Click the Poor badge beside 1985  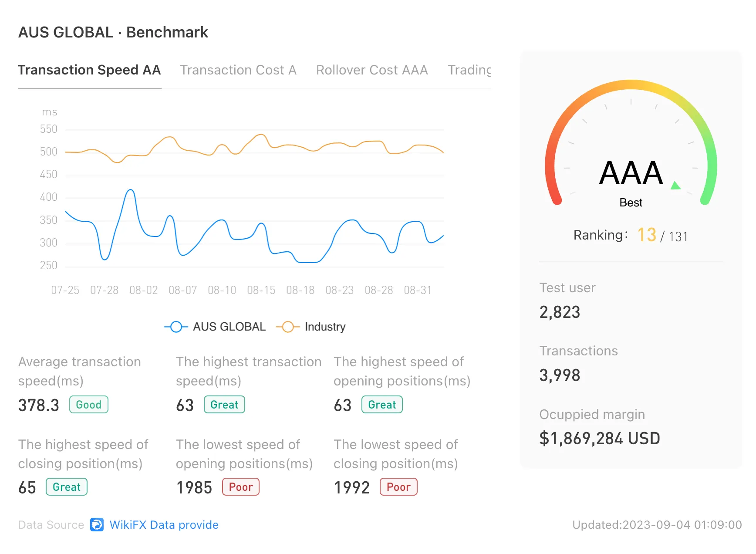(x=241, y=487)
